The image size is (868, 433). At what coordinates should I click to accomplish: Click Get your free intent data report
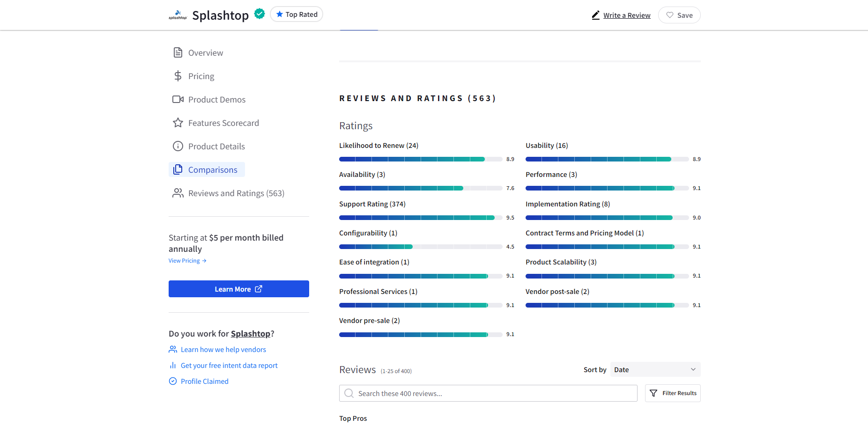(x=229, y=365)
